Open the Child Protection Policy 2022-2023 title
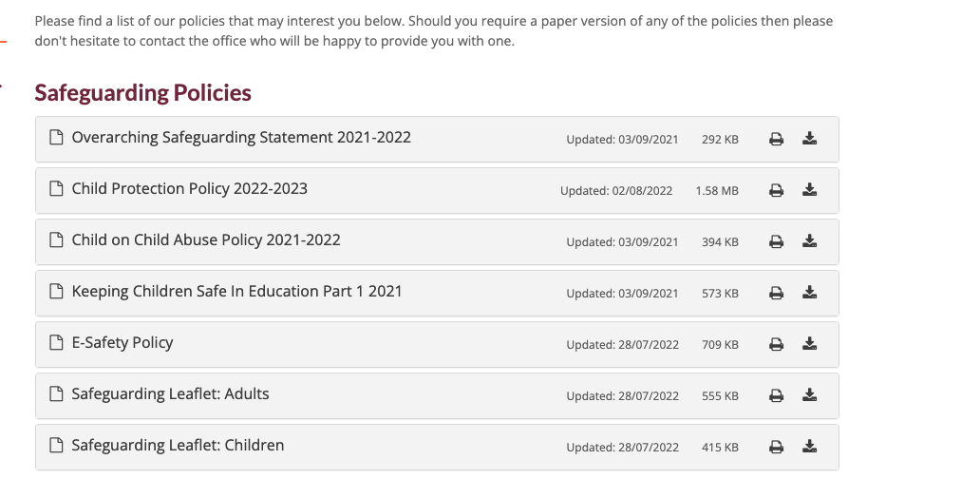980x498 pixels. pyautogui.click(x=189, y=189)
